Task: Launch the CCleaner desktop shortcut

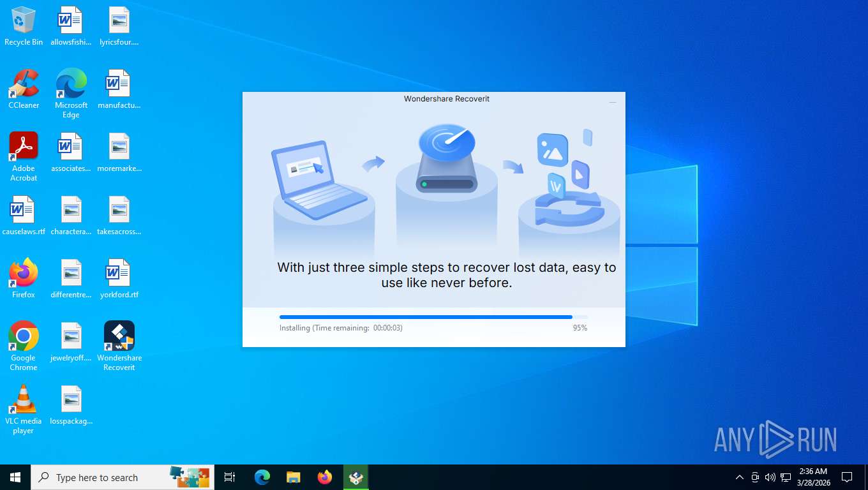Action: [x=24, y=89]
